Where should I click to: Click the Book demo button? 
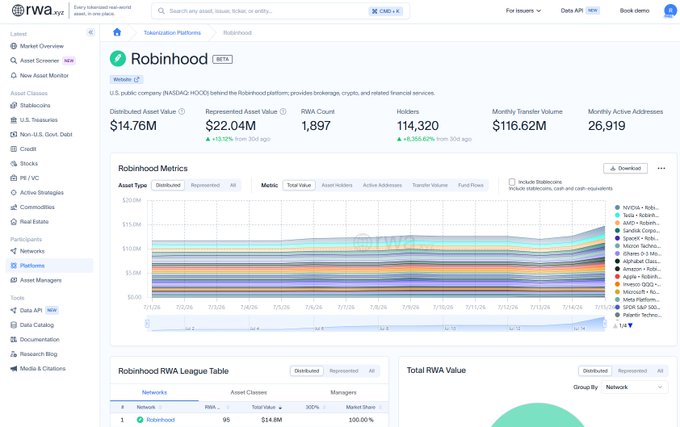coord(634,10)
